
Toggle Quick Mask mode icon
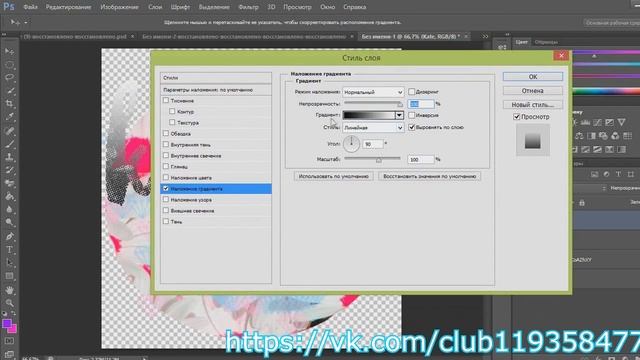pos(9,341)
